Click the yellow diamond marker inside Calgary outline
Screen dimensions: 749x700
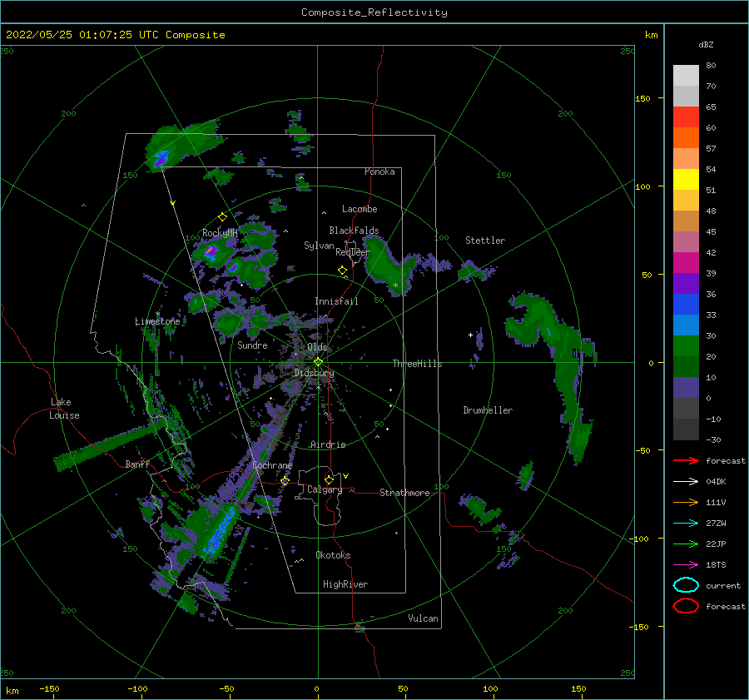point(329,479)
